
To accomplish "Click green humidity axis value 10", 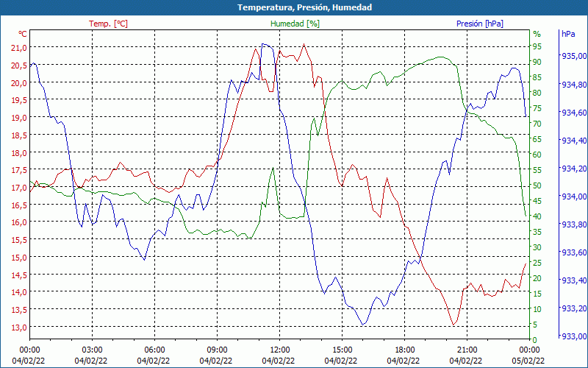I will click(537, 309).
